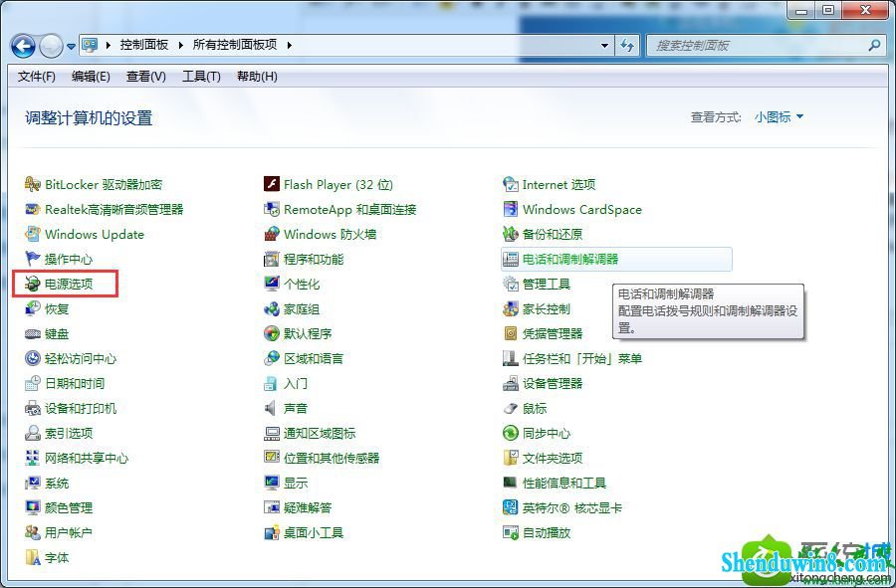Open 备份和还原 link
This screenshot has width=896, height=588.
click(x=552, y=234)
